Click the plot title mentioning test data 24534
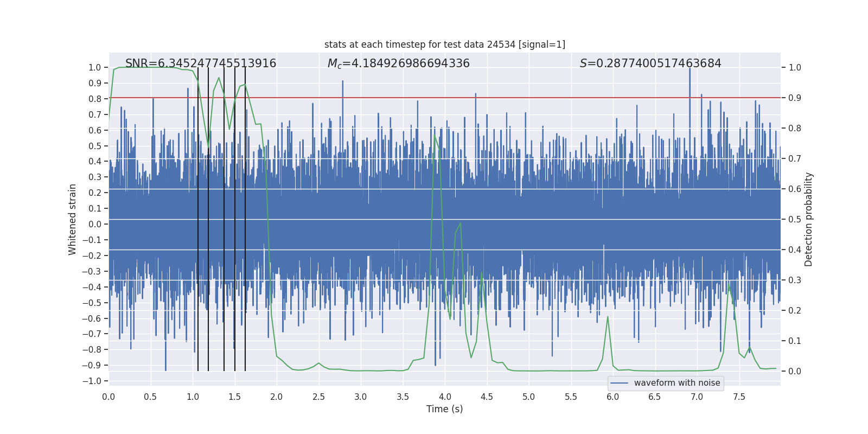This screenshot has width=868, height=434. (x=445, y=44)
